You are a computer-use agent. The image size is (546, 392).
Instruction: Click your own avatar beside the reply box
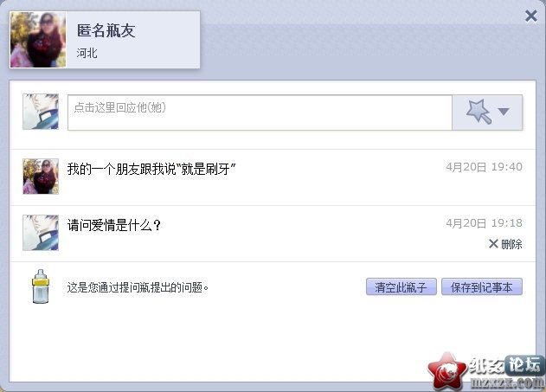(41, 112)
